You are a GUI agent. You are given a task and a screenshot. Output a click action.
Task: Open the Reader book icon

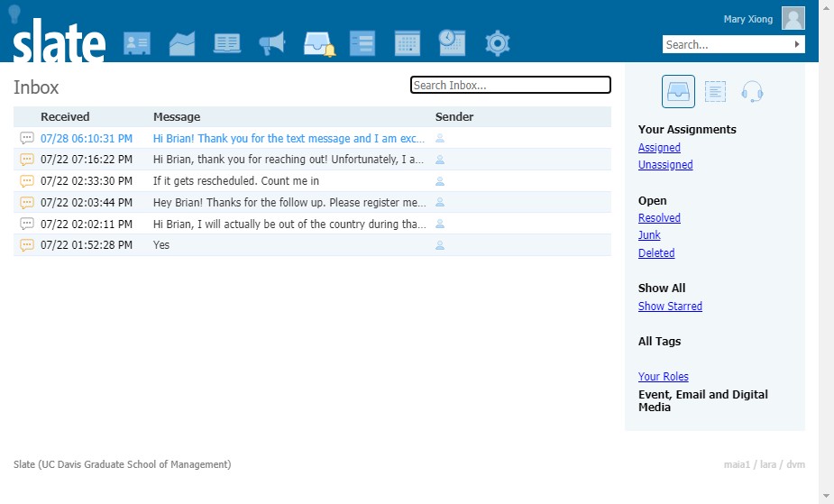pyautogui.click(x=227, y=43)
